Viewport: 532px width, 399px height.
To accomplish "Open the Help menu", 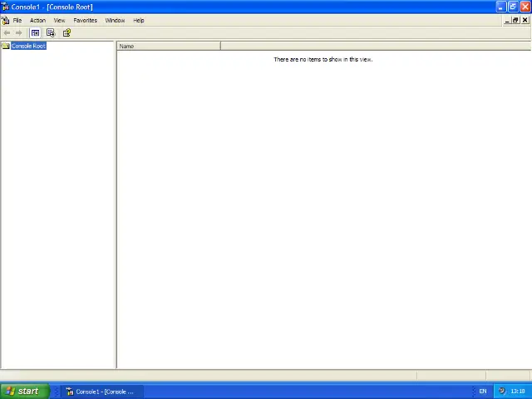I will pyautogui.click(x=139, y=20).
